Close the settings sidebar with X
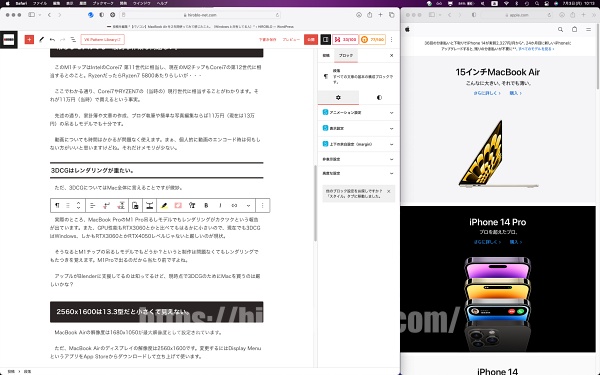 (391, 55)
